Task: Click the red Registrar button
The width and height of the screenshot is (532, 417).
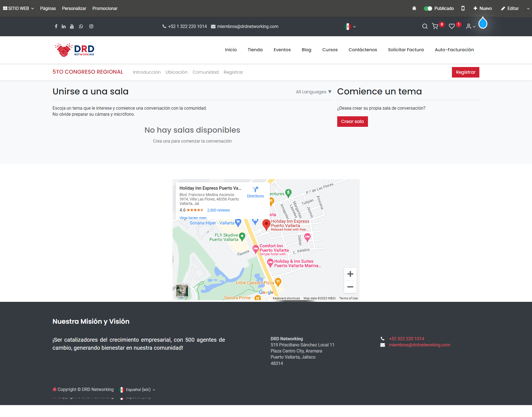Action: click(x=465, y=72)
